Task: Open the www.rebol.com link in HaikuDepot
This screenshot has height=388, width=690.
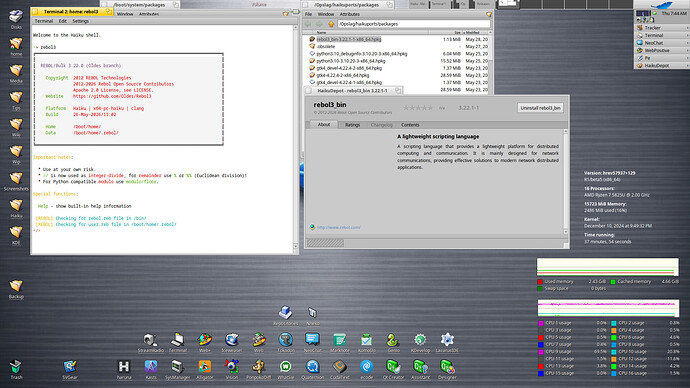Action: click(338, 227)
